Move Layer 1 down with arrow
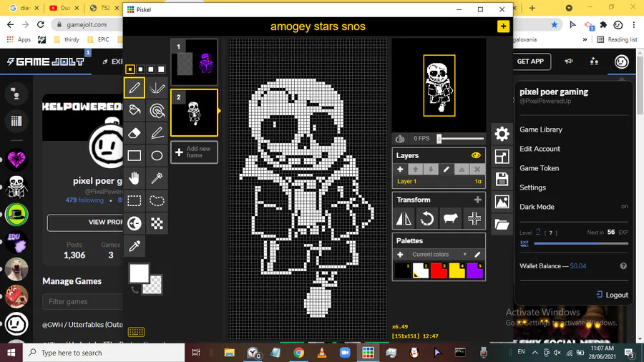Screen dimensions: 644x362 click(x=431, y=169)
